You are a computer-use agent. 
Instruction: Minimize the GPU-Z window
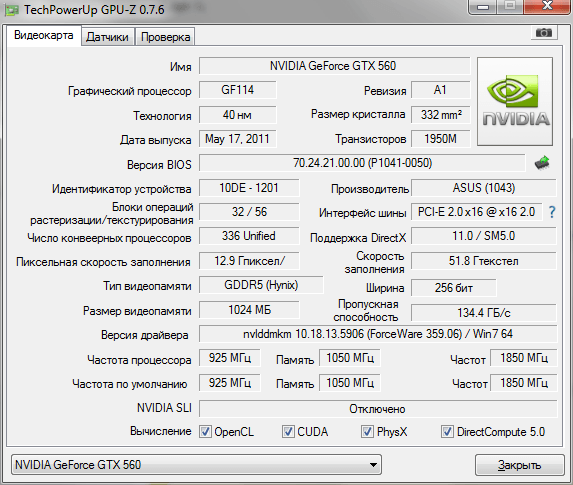pos(482,7)
